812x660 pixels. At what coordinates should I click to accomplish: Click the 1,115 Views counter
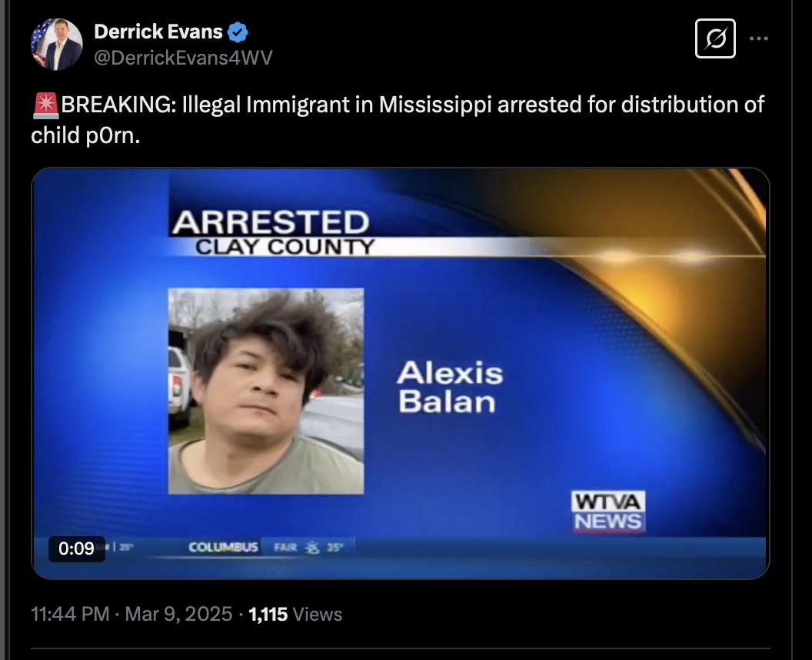[295, 614]
